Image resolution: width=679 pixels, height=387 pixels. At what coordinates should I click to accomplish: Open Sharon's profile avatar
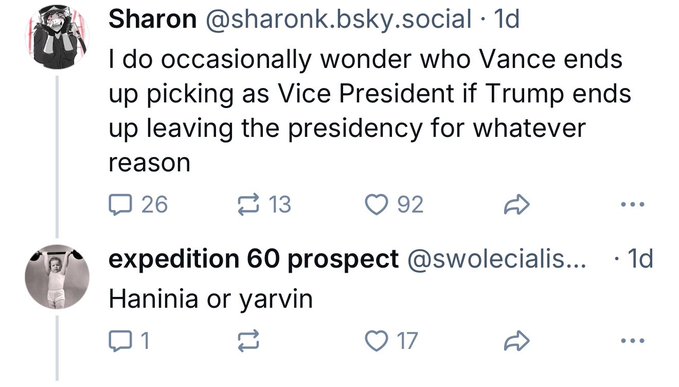(x=57, y=36)
